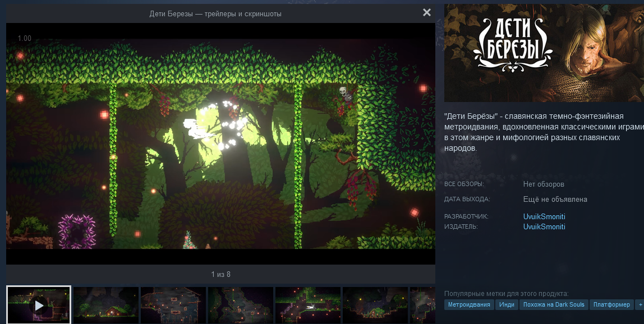The image size is (644, 324).
Task: Play the trailer from first thumbnail
Action: (39, 305)
